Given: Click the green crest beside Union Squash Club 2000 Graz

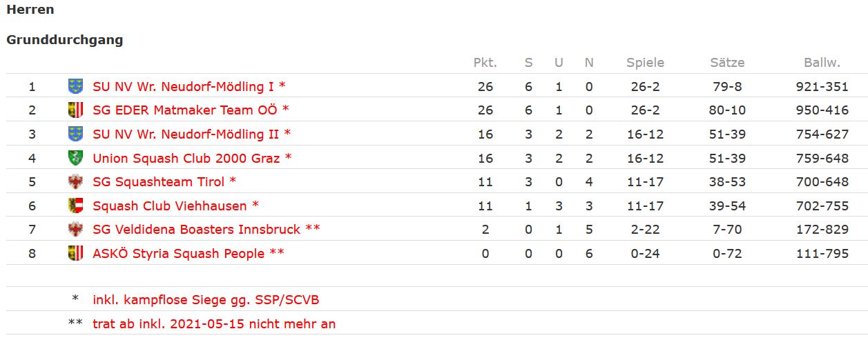Looking at the screenshot, I should (75, 158).
